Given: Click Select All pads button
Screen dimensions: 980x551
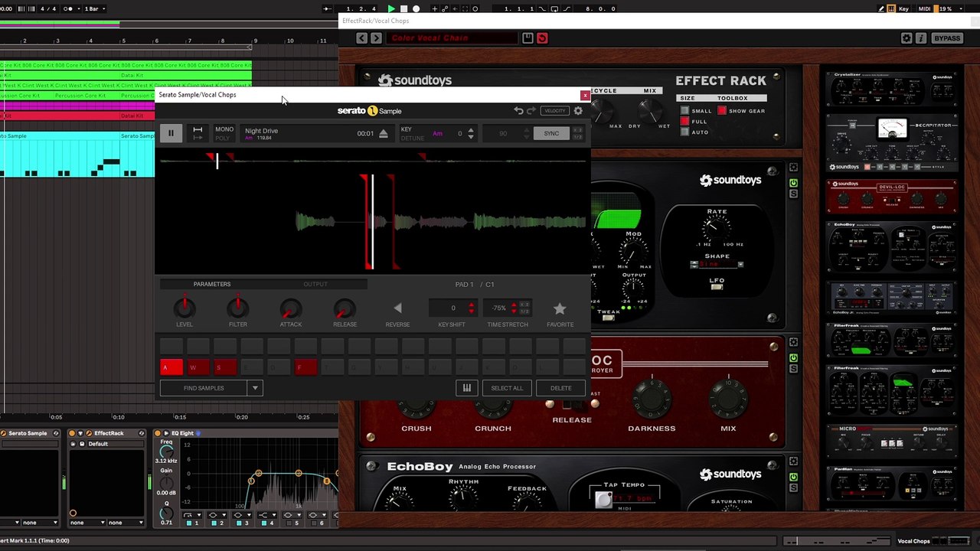Looking at the screenshot, I should click(507, 388).
